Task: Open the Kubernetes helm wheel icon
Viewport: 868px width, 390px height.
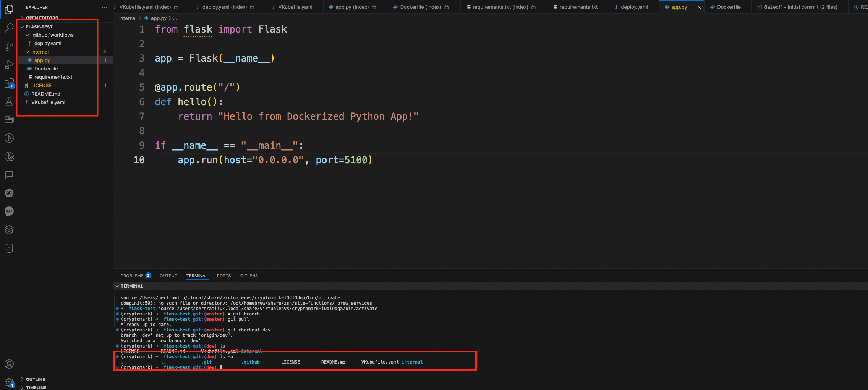Action: 9,193
